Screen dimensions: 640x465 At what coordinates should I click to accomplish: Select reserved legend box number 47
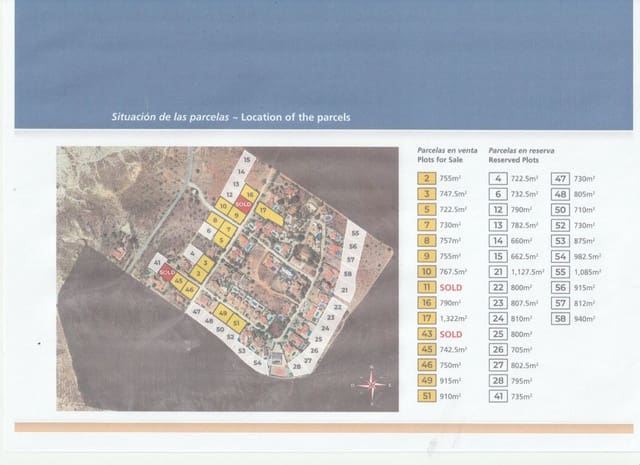[560, 178]
